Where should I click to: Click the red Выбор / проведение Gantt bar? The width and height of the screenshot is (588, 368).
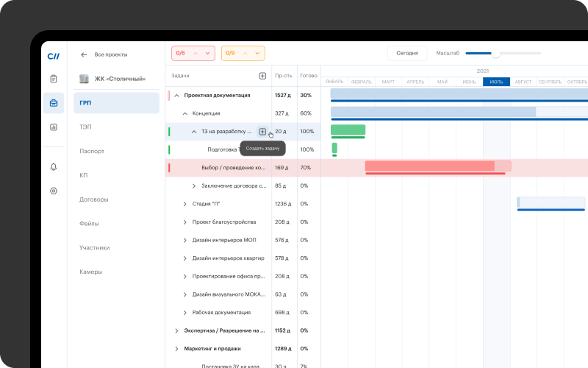click(438, 166)
